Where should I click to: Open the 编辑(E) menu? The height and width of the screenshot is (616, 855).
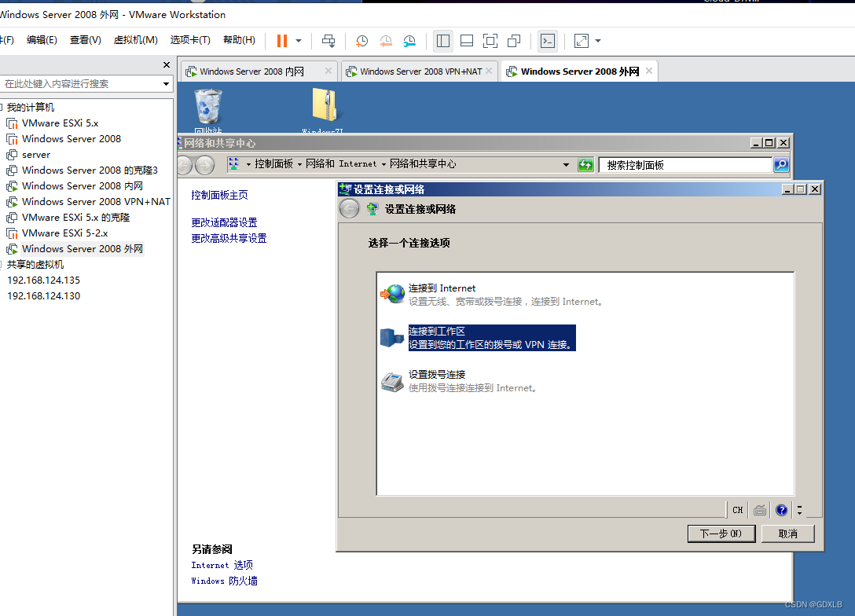(x=42, y=40)
